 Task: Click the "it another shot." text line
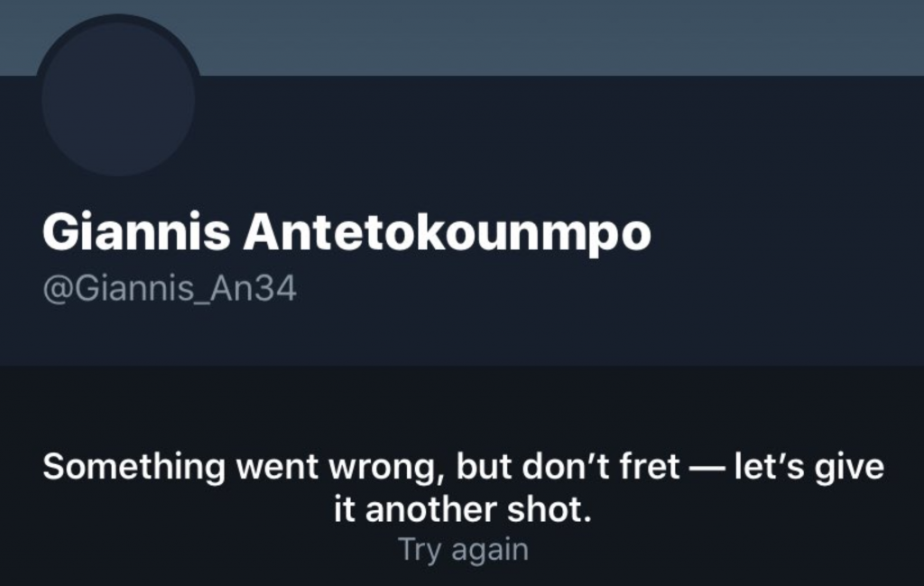click(x=464, y=511)
